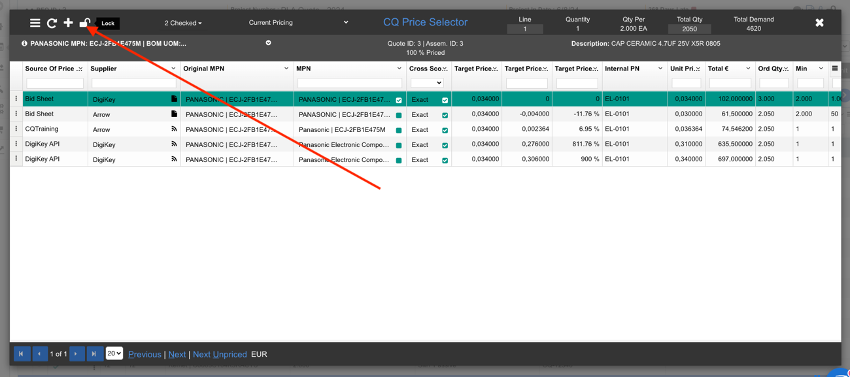Click the document icon in Arrow Bid Sheet row
The image size is (850, 378).
tap(174, 114)
